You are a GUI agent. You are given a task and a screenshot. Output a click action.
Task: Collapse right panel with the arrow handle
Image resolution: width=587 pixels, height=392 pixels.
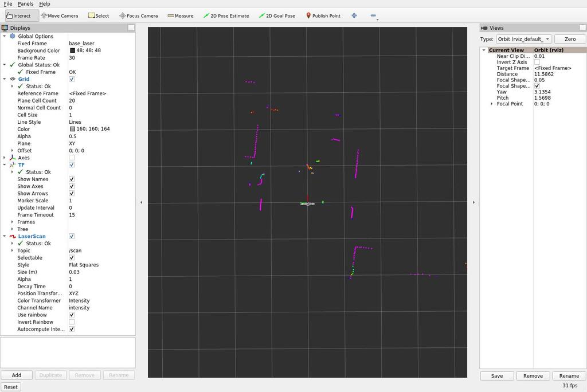473,202
